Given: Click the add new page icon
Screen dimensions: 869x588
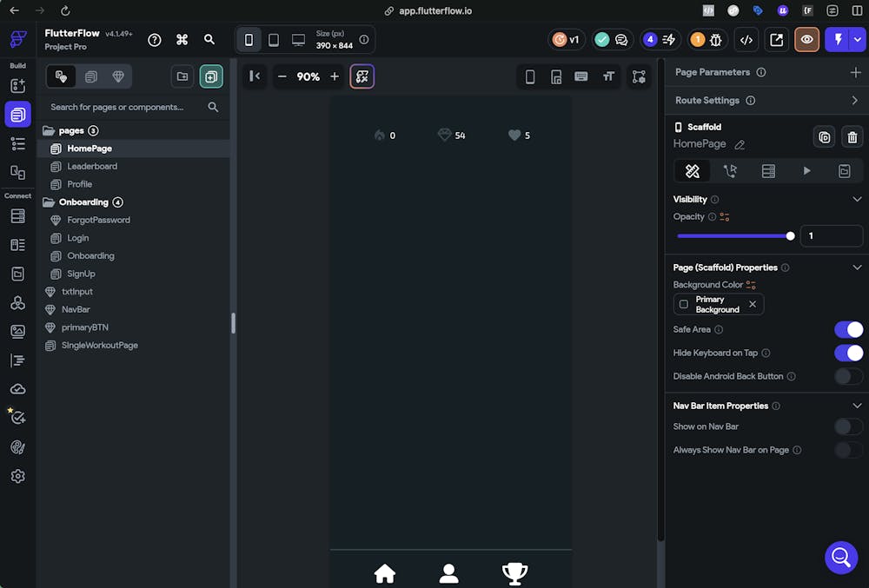Looking at the screenshot, I should point(210,76).
